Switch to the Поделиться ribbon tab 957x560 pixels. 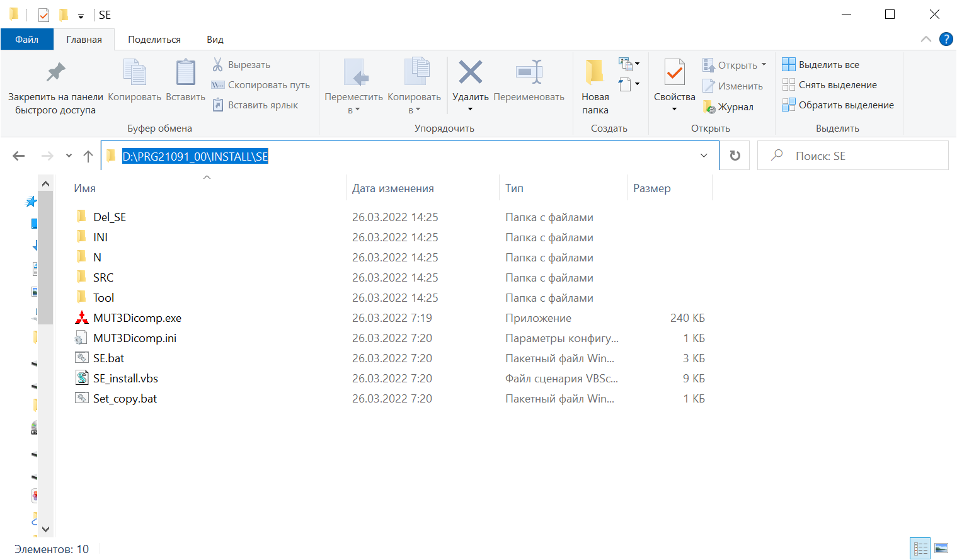[x=154, y=40]
